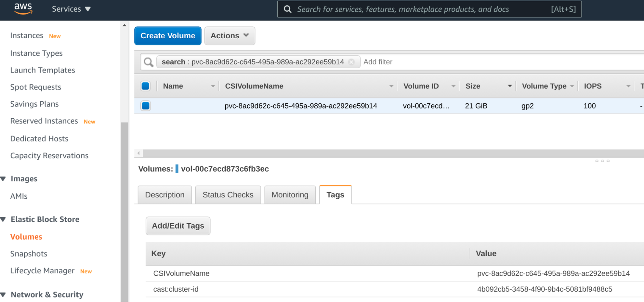Clear the pvc search filter using its X icon

coord(352,62)
